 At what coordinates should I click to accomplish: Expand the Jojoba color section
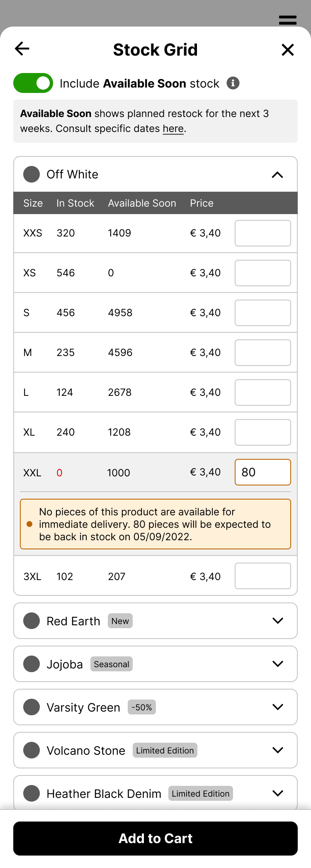277,664
